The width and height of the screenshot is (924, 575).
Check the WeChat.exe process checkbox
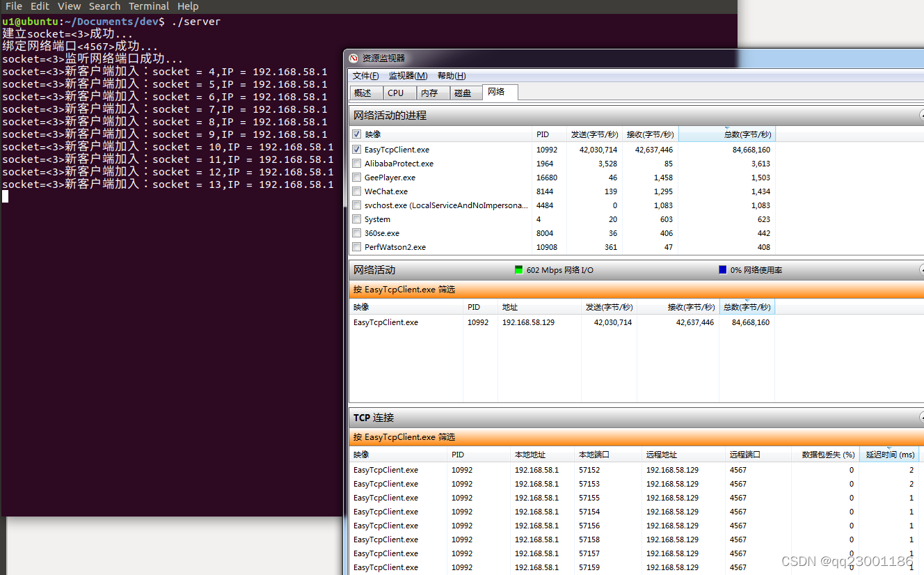(356, 191)
